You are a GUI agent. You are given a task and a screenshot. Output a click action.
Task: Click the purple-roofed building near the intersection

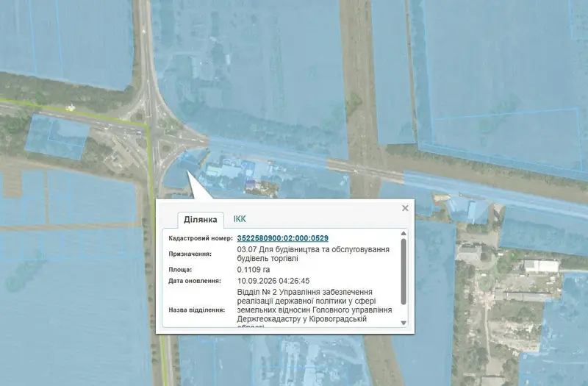click(x=250, y=185)
